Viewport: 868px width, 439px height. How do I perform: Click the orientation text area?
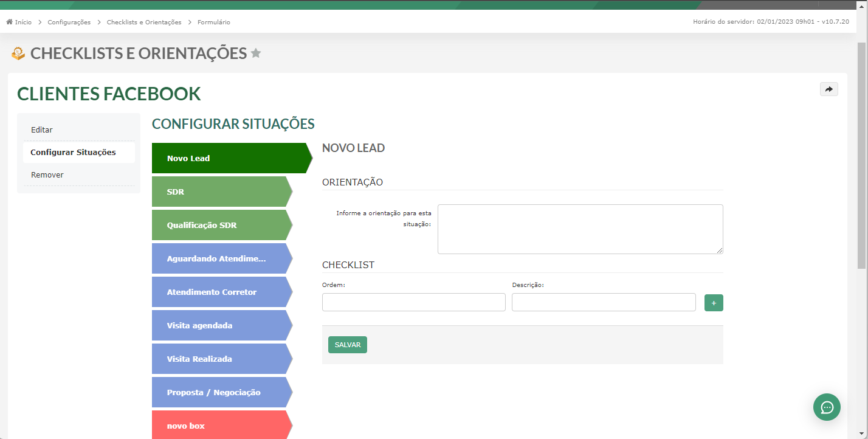pyautogui.click(x=580, y=229)
